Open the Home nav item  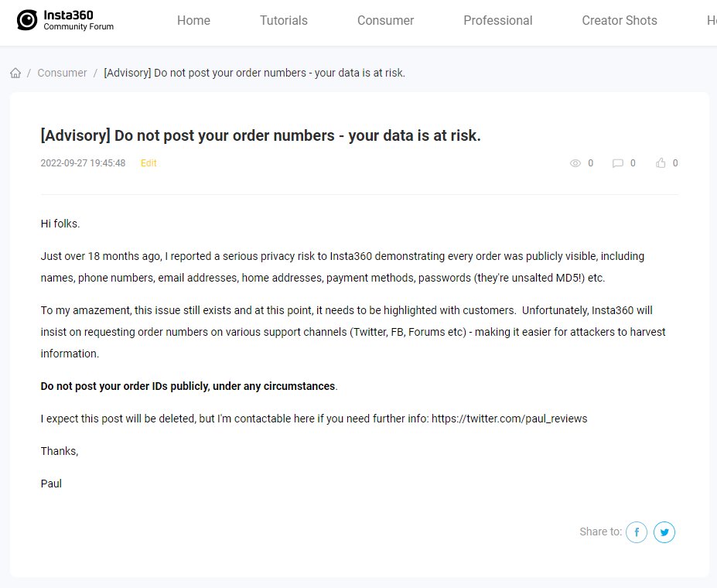[x=193, y=21]
